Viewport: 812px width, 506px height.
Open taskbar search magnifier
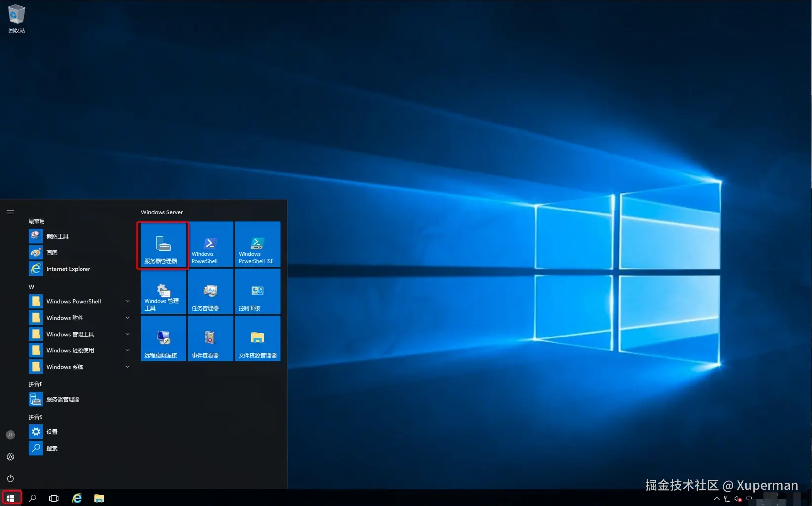click(x=33, y=498)
